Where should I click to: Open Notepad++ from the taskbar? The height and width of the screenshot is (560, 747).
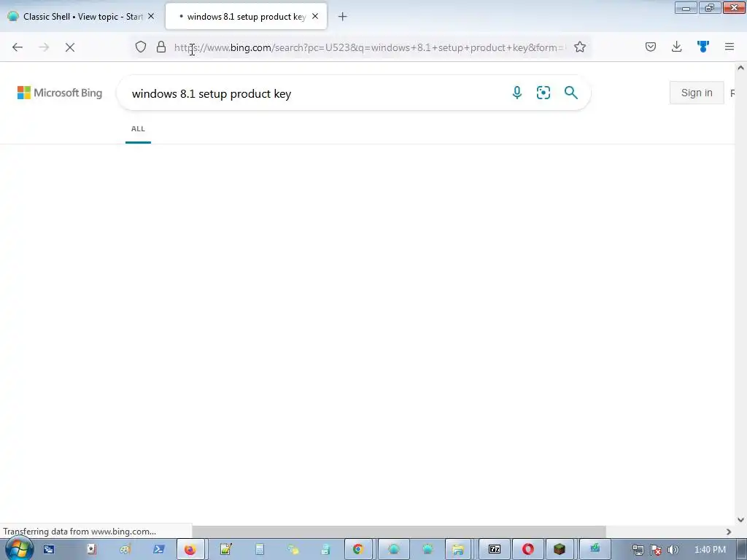226,550
